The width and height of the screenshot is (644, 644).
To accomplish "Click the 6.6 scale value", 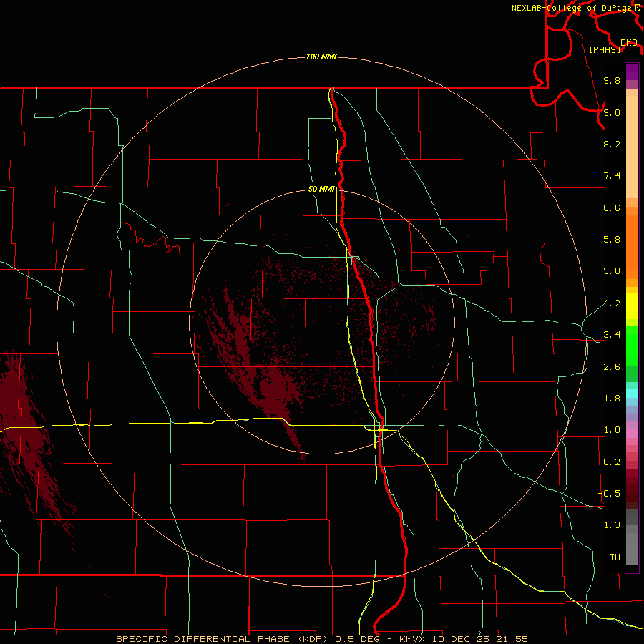I will [612, 208].
